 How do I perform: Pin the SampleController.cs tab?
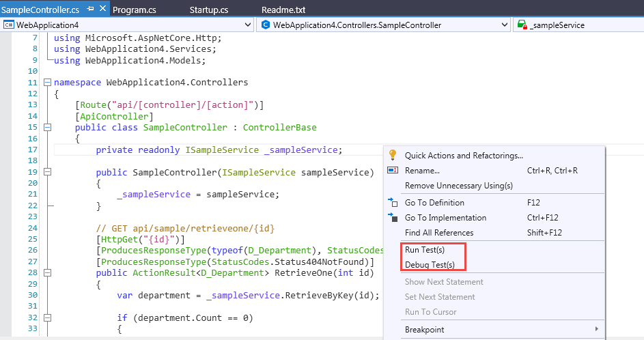click(x=90, y=10)
